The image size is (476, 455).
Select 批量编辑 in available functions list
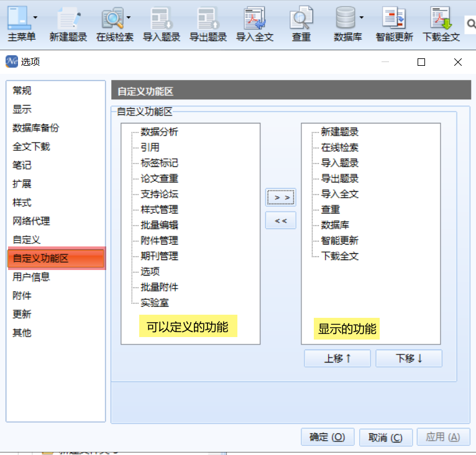(x=159, y=225)
